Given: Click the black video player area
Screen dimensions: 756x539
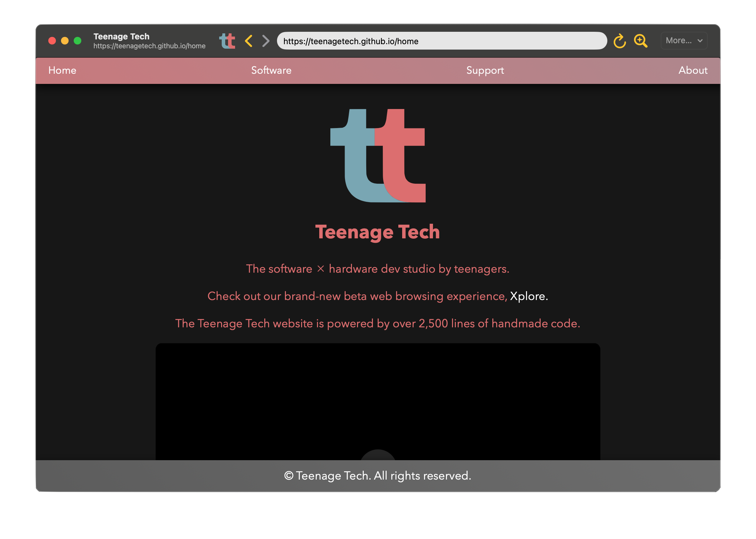Looking at the screenshot, I should pos(378,402).
